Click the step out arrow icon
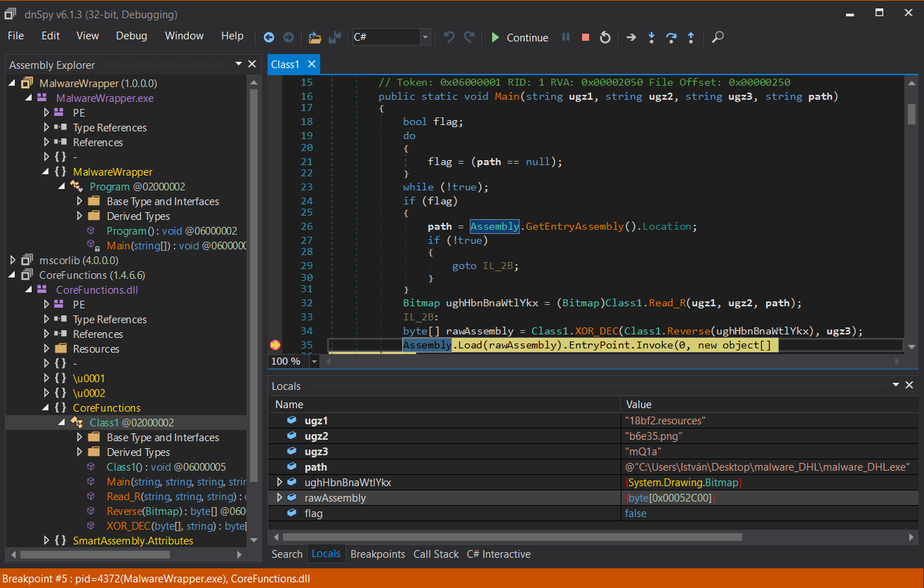Screen dimensions: 924x588 tap(691, 38)
